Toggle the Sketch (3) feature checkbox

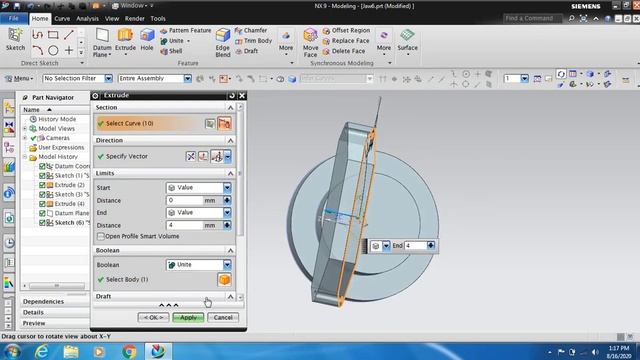click(x=42, y=194)
